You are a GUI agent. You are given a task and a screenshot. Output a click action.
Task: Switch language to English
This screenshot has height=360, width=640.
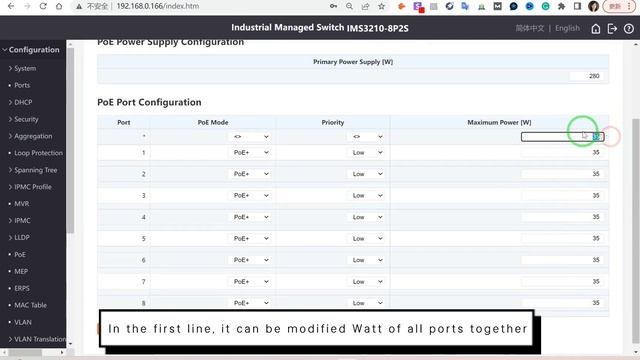[x=567, y=28]
